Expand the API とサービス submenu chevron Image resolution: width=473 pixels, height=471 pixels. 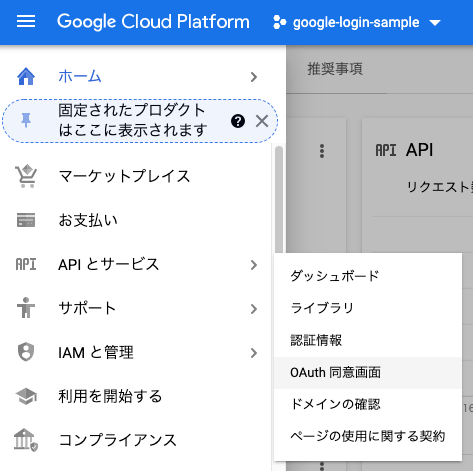coord(254,265)
